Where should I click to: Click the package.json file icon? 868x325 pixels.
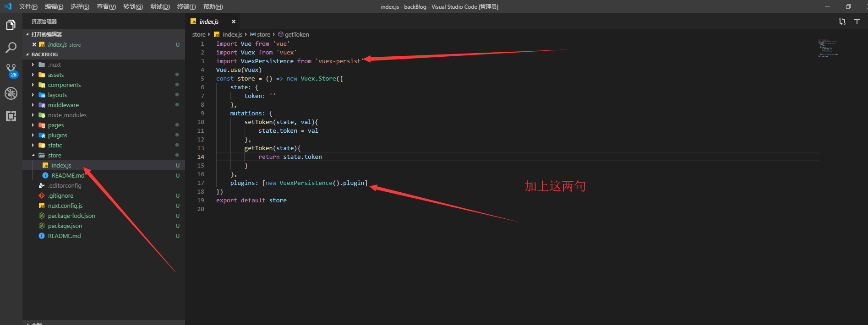[x=42, y=226]
